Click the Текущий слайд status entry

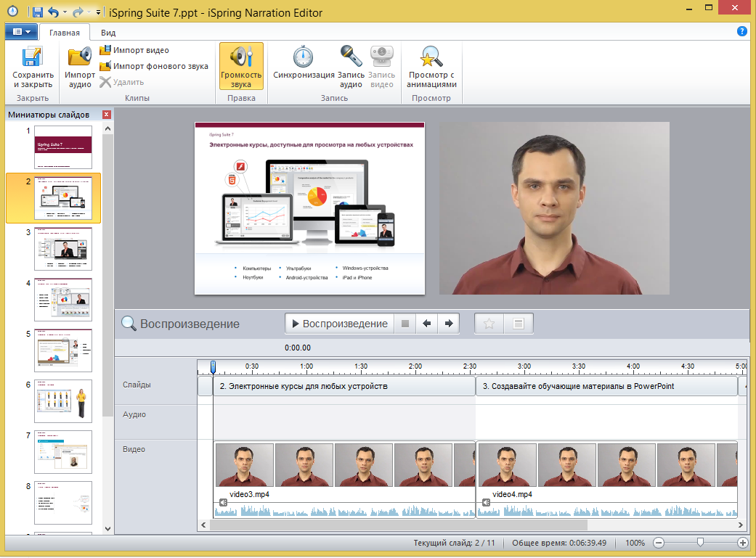[454, 543]
